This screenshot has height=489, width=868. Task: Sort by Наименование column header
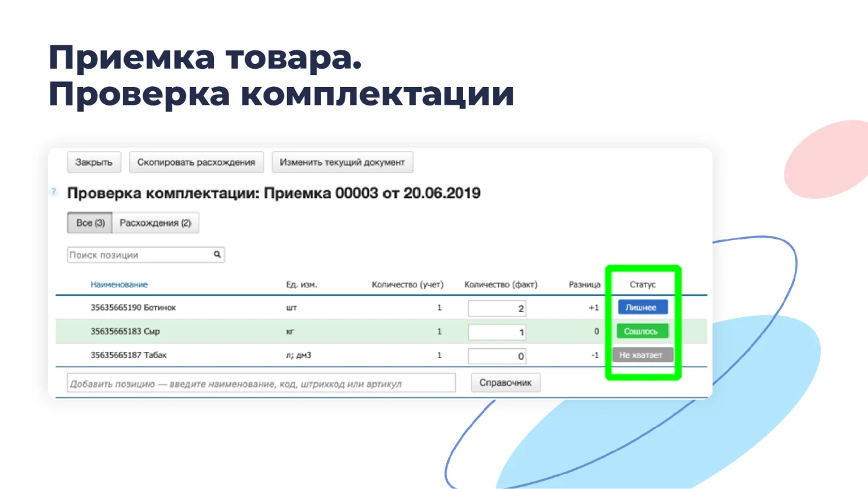point(119,285)
